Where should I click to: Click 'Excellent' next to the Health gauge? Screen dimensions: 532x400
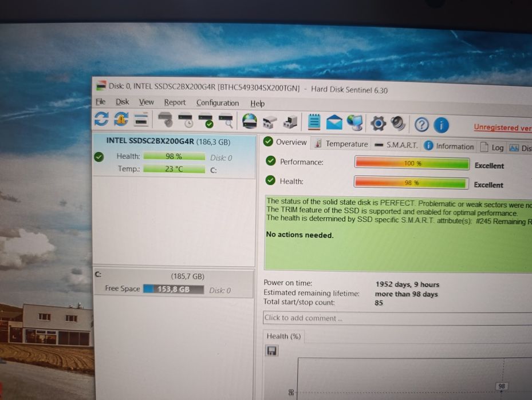click(x=488, y=185)
